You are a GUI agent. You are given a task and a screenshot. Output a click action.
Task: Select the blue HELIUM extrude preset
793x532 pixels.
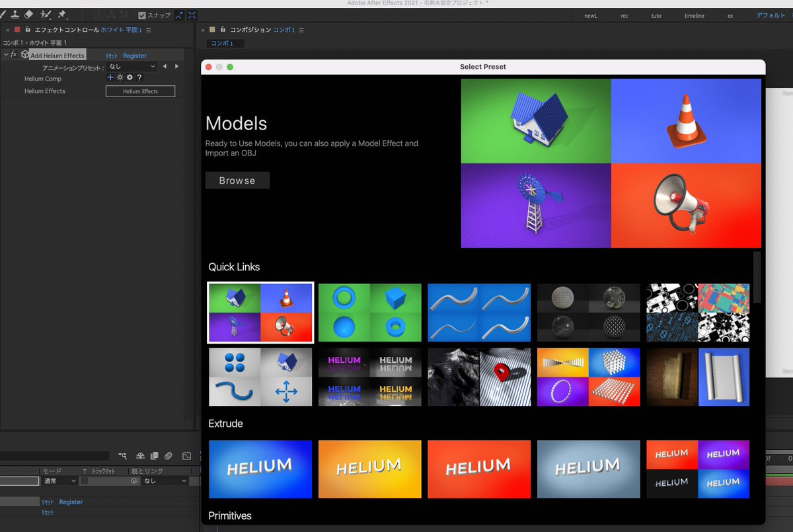[260, 469]
